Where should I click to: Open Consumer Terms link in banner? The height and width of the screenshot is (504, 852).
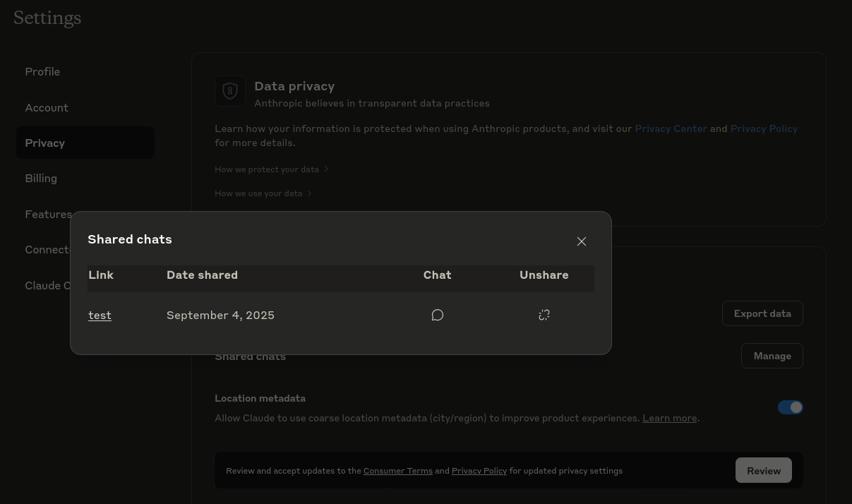coord(397,471)
